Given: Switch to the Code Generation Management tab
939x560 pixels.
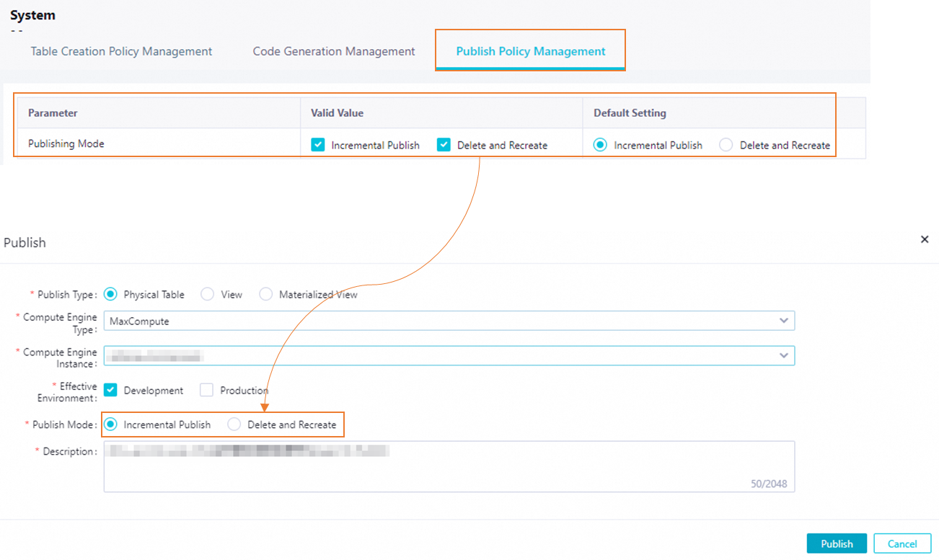Looking at the screenshot, I should click(334, 51).
